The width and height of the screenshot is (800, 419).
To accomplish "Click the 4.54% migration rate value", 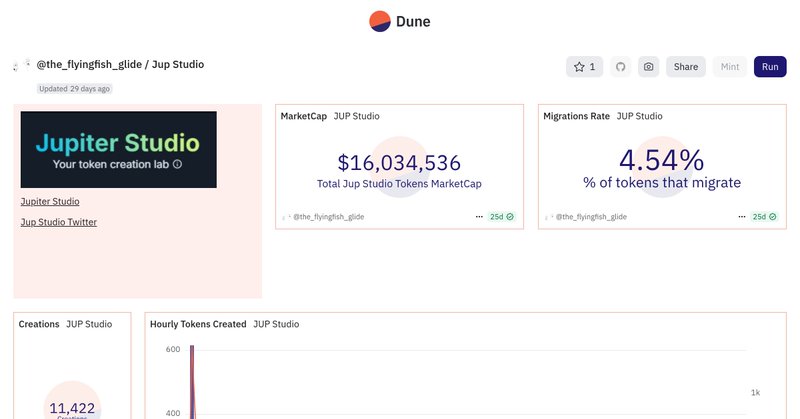I will point(662,160).
